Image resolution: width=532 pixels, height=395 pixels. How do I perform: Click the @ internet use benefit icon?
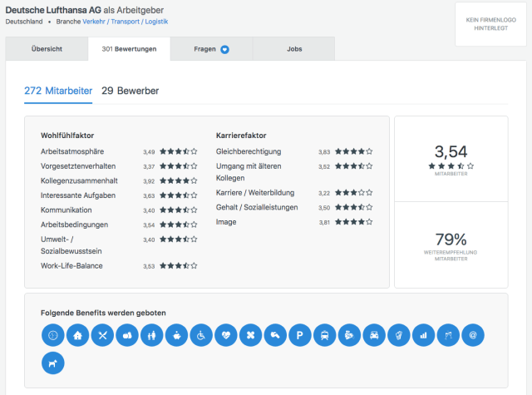click(472, 334)
